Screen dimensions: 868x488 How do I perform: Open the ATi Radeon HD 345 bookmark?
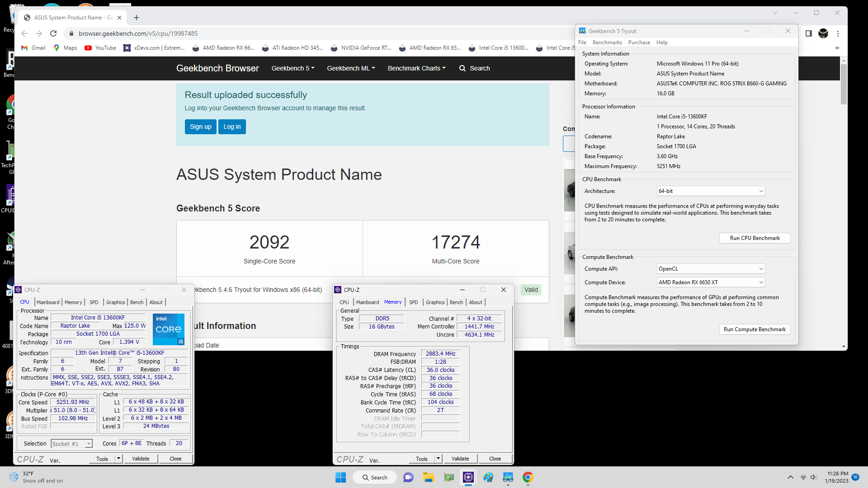(292, 48)
